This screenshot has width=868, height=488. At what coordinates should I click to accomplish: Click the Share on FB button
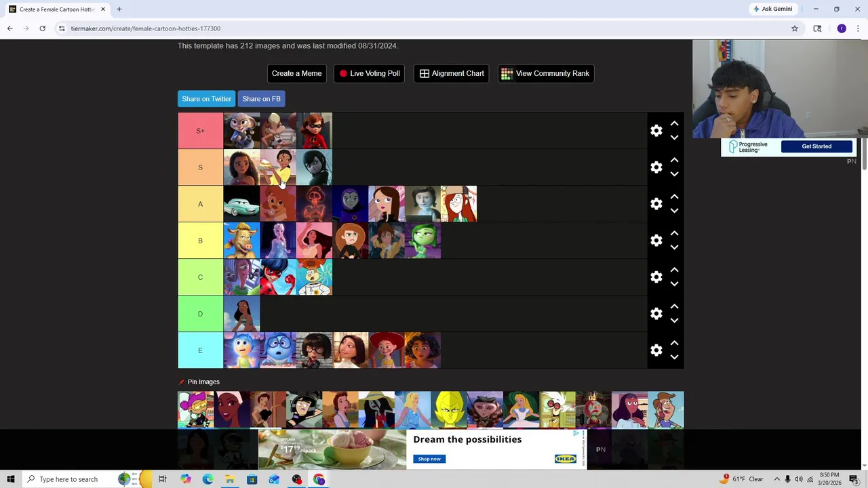(x=261, y=99)
